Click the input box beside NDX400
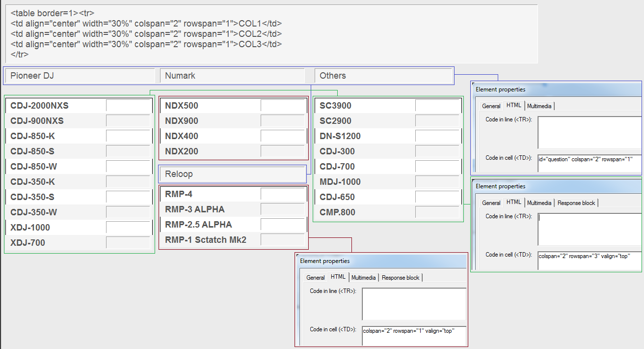 (283, 136)
